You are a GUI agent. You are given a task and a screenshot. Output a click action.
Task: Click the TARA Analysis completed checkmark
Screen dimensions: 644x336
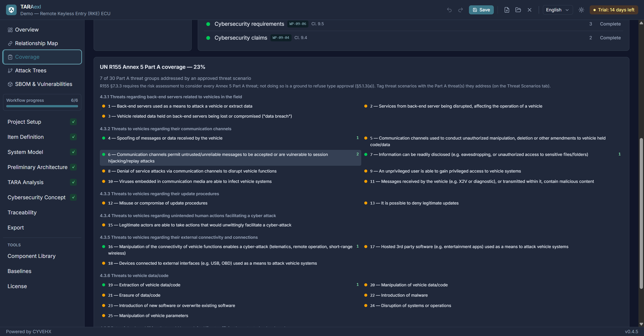click(x=73, y=182)
